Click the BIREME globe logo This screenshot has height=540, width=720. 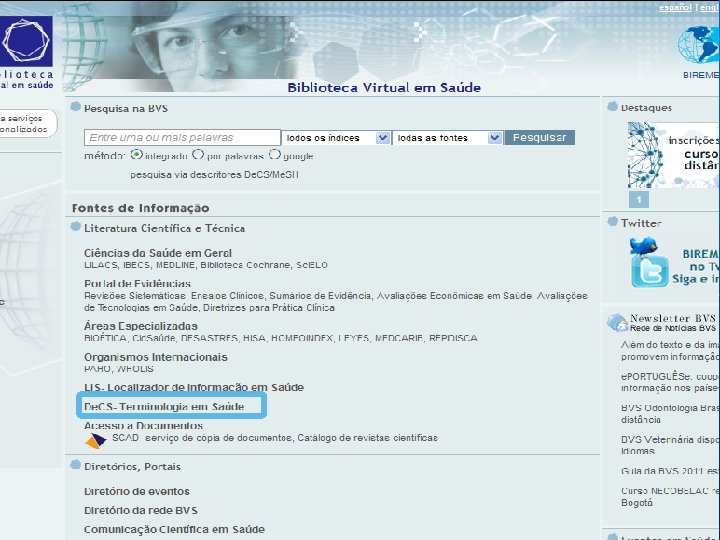[x=699, y=45]
